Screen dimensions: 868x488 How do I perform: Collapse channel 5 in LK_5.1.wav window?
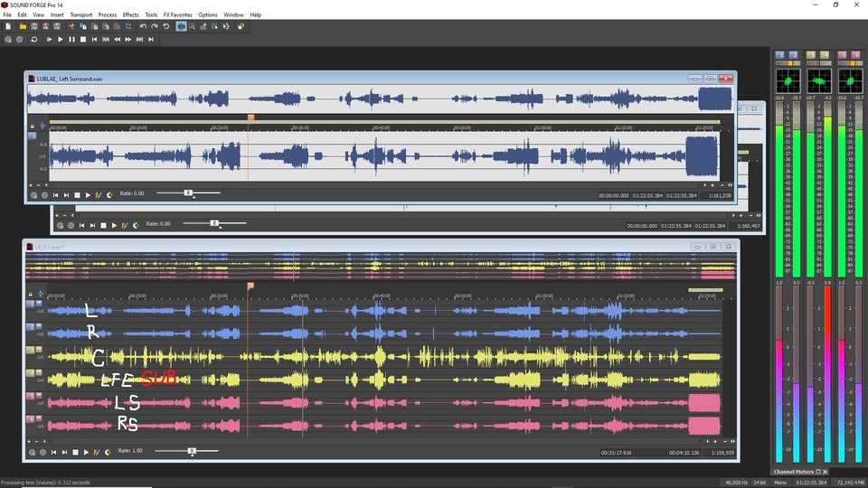(39, 396)
